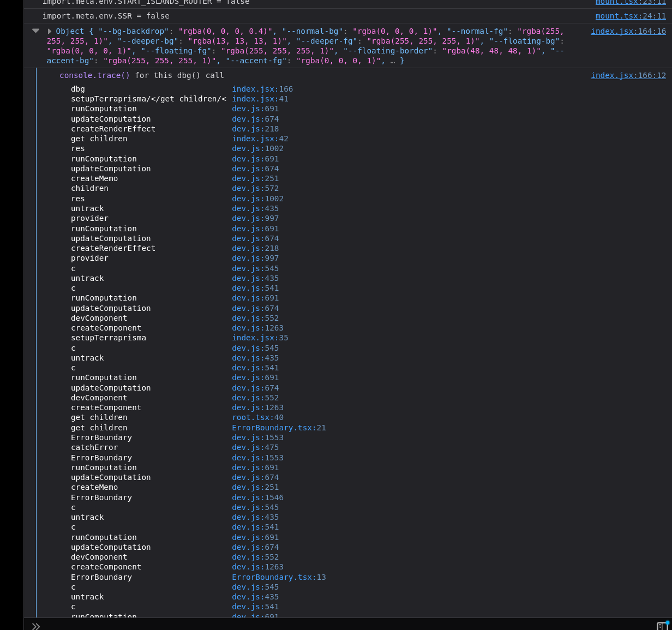Click the console input prompt chevron icon
672x630 pixels.
36,626
